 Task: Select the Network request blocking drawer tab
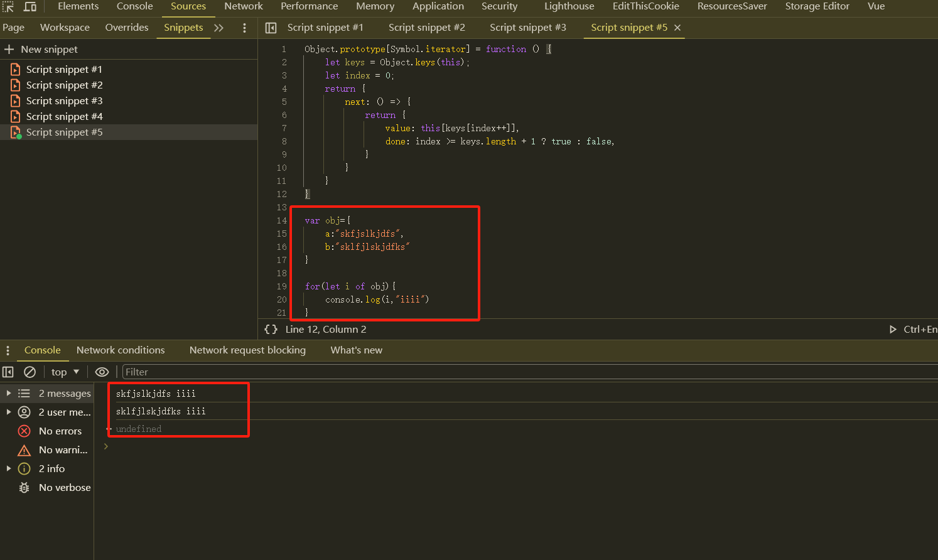pyautogui.click(x=247, y=350)
